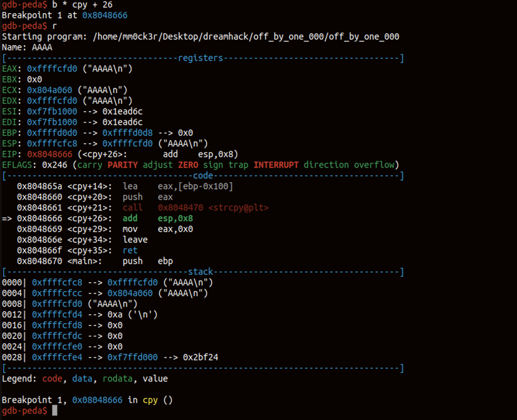The height and width of the screenshot is (420, 517).
Task: Click the EDI register label
Action: coord(9,122)
